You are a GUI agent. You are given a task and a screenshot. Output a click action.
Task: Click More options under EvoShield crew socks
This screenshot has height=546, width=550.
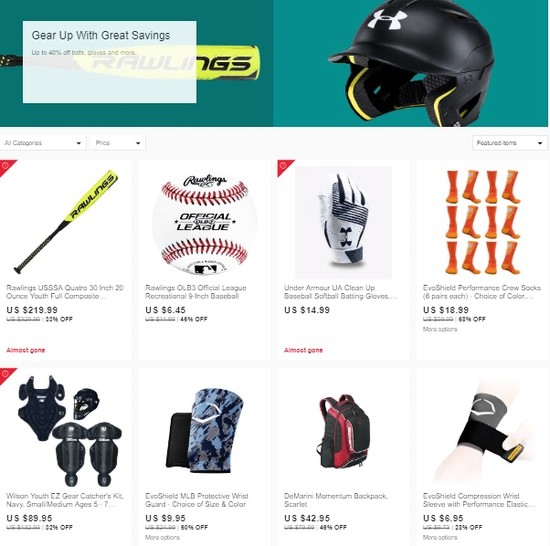pos(440,329)
